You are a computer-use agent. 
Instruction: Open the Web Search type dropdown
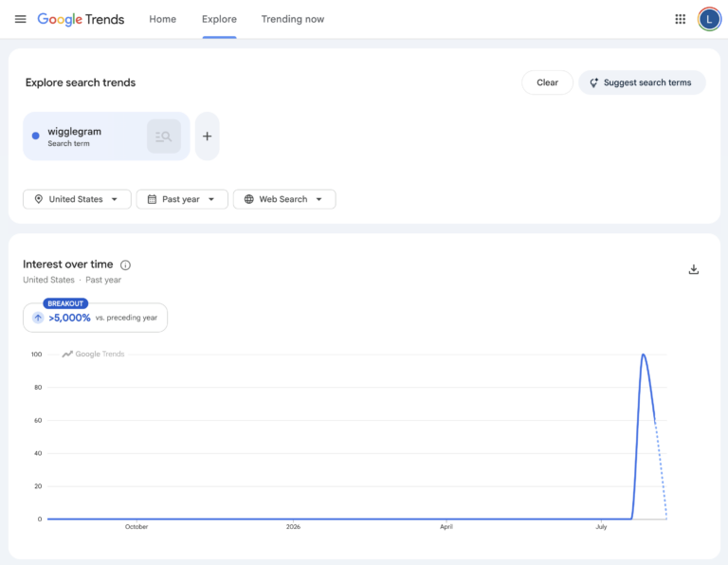click(x=284, y=199)
